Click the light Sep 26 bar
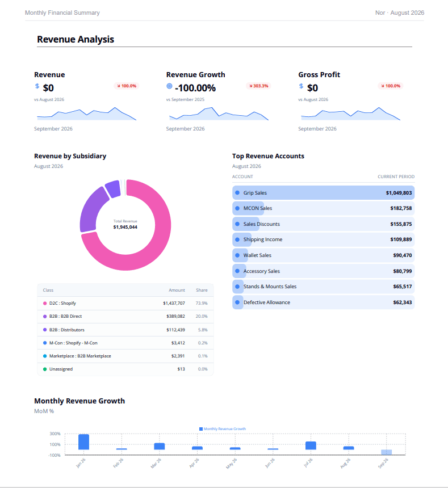This screenshot has width=448, height=488. pyautogui.click(x=387, y=452)
